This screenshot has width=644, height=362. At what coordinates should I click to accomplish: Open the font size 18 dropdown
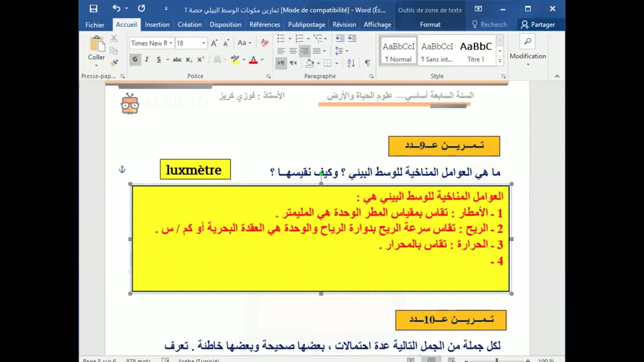tap(203, 43)
